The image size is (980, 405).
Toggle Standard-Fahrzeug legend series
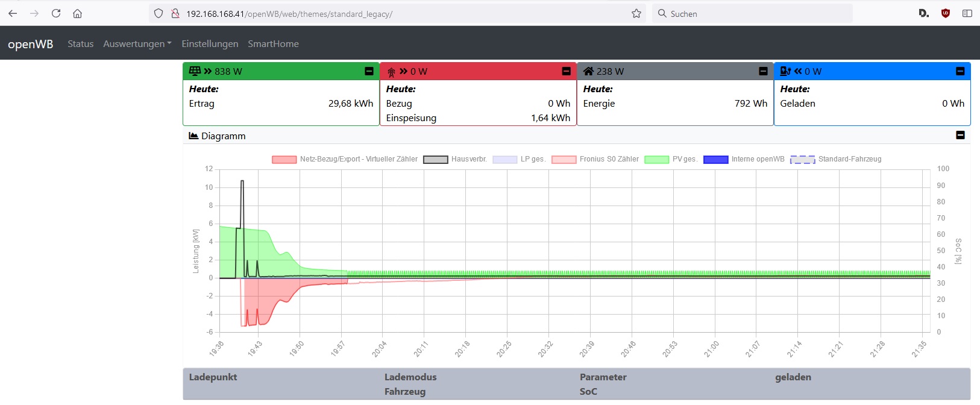836,159
